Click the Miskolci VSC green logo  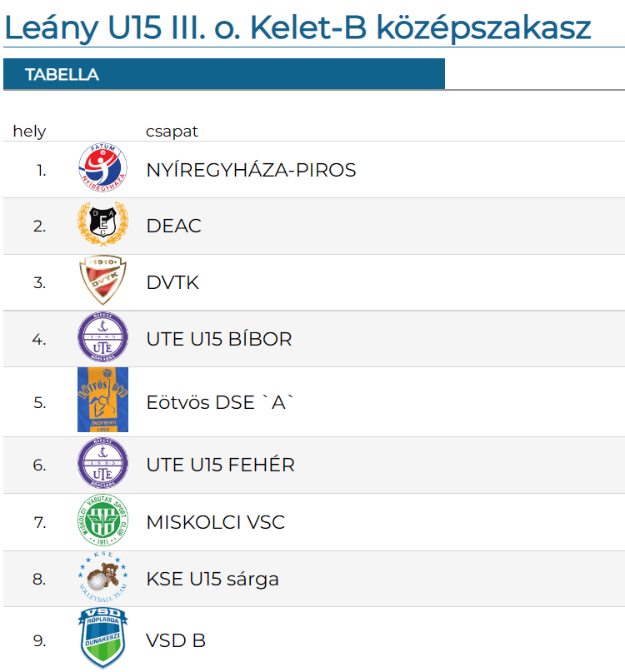point(102,520)
